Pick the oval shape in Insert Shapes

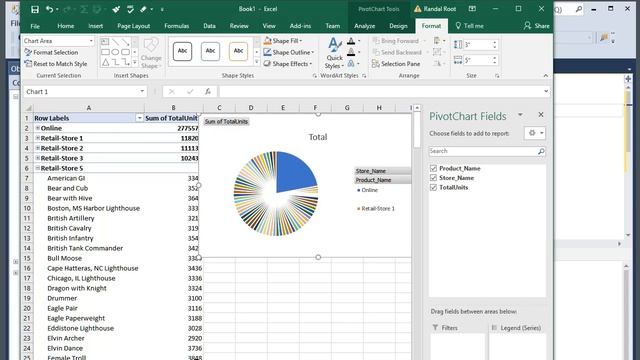(x=115, y=52)
